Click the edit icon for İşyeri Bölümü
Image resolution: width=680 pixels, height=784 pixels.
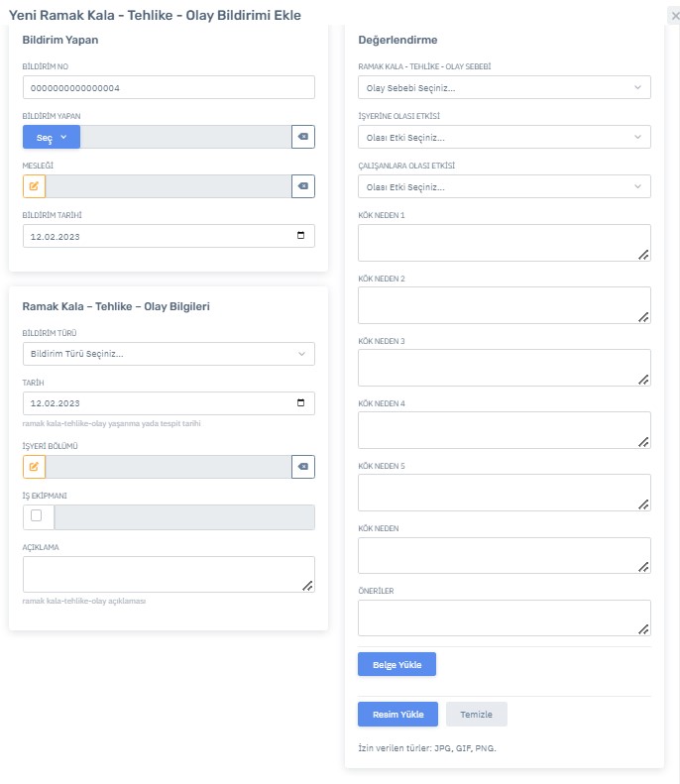[x=34, y=467]
